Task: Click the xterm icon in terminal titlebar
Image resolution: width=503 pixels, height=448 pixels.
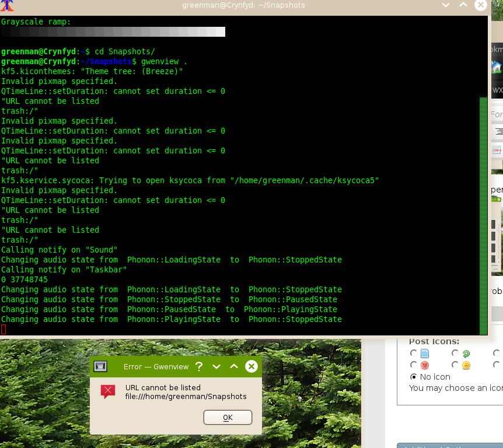Action: pos(7,6)
